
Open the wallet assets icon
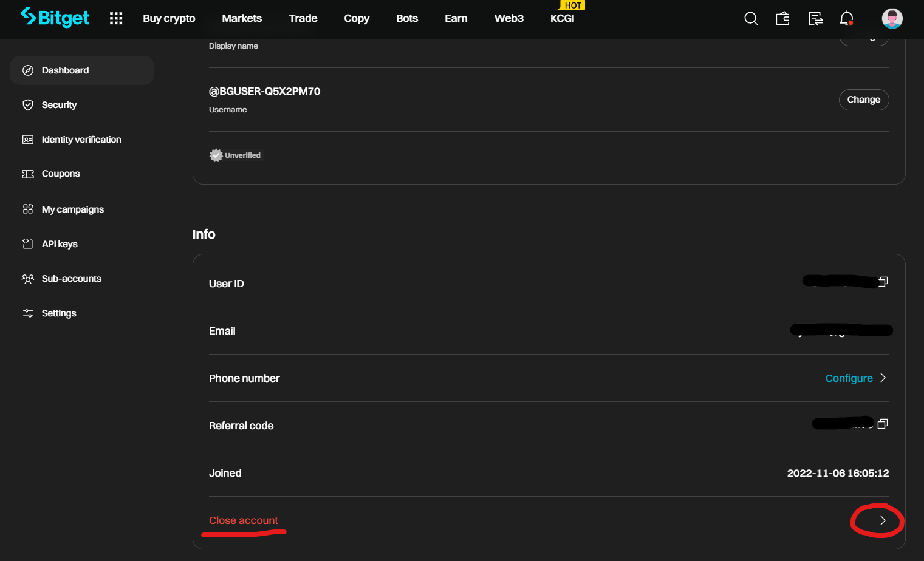(x=782, y=19)
